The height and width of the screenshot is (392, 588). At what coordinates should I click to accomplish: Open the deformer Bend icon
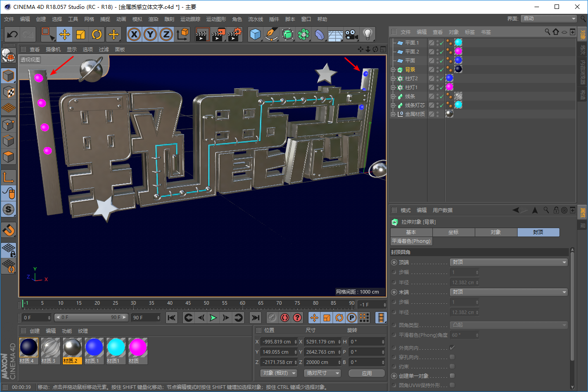[320, 34]
